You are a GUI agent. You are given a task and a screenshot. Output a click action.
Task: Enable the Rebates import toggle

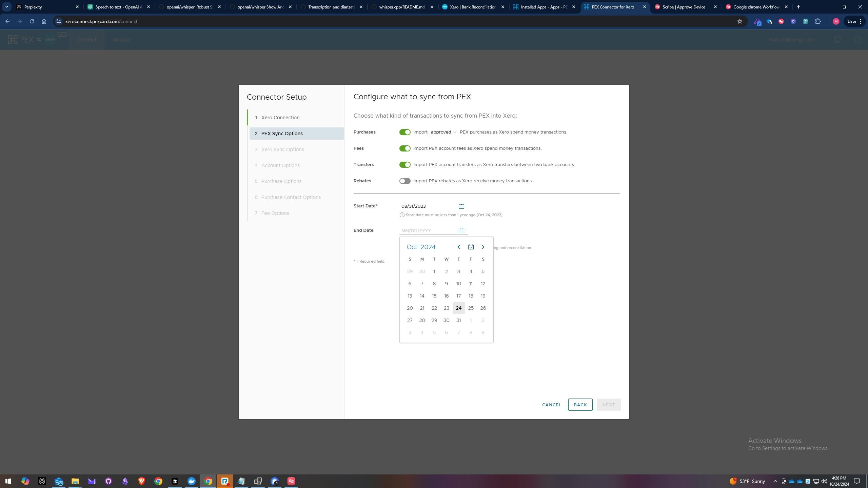[405, 181]
